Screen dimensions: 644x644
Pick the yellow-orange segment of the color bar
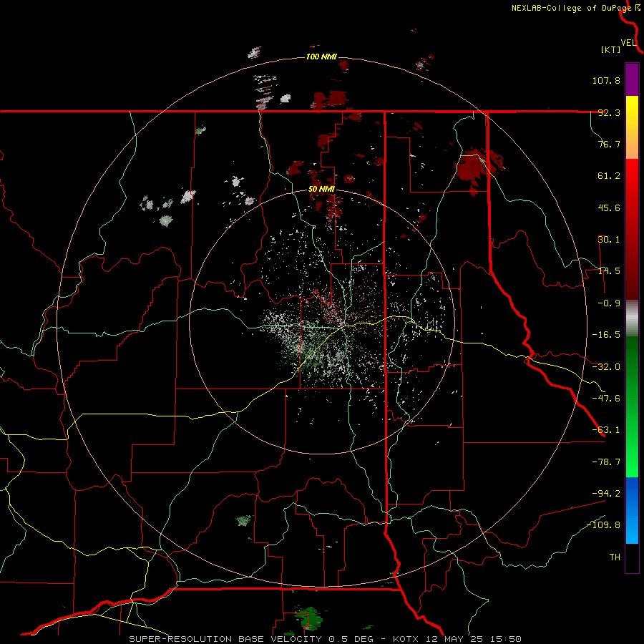[632, 127]
